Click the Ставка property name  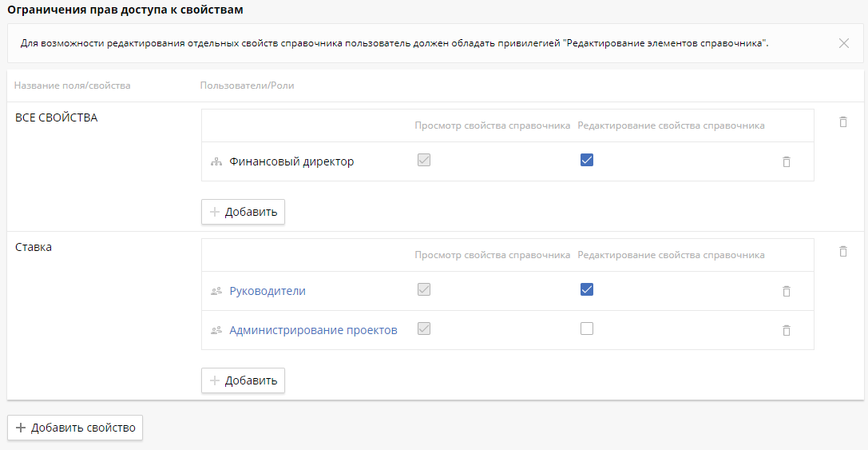pos(34,247)
